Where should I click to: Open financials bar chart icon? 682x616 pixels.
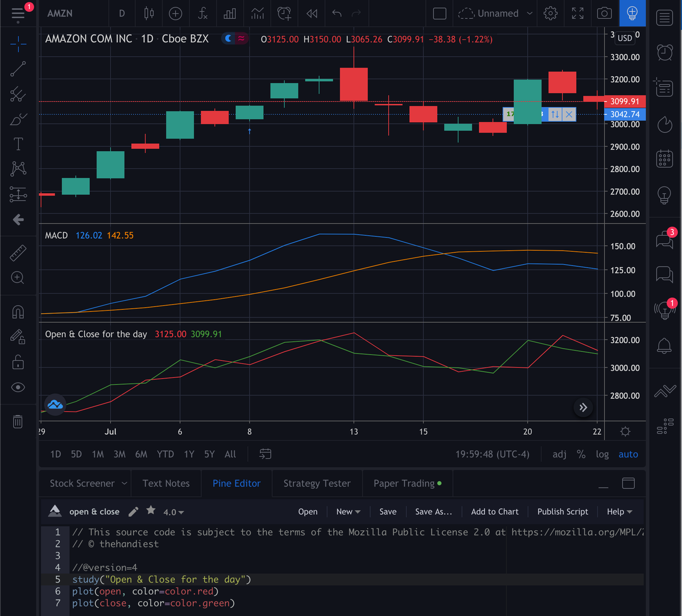tap(230, 13)
